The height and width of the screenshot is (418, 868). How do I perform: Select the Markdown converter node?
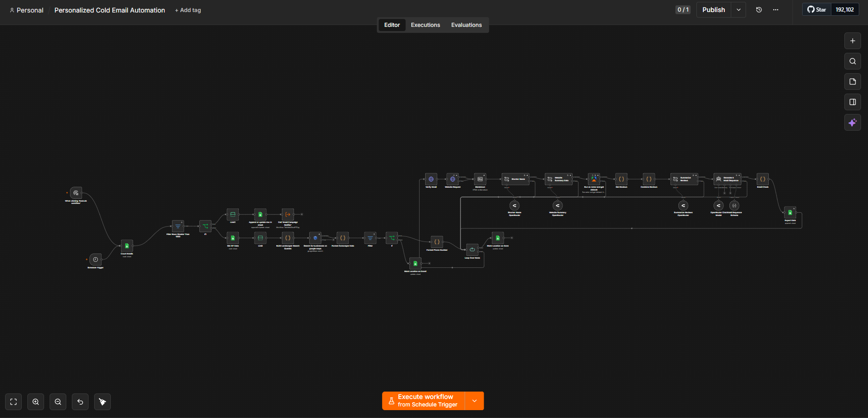click(x=480, y=179)
